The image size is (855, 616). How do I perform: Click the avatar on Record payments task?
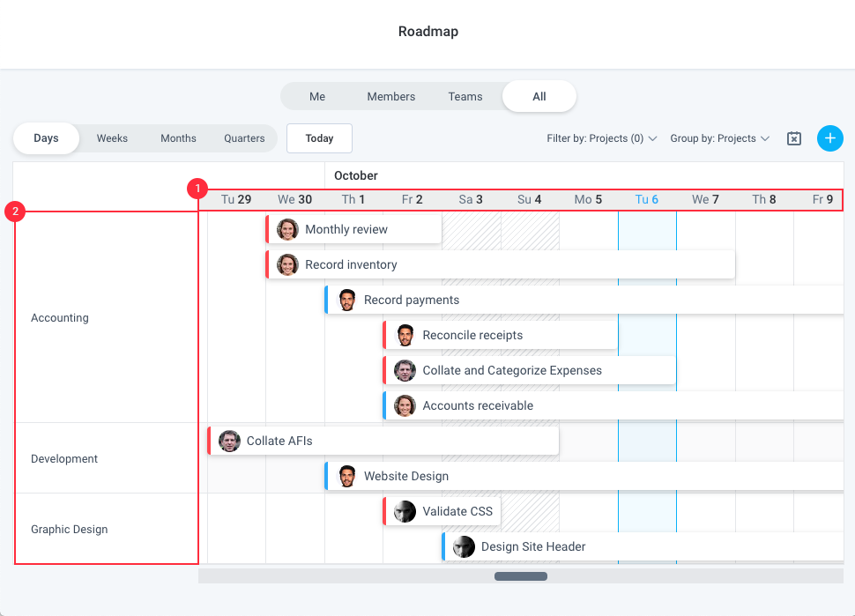346,300
